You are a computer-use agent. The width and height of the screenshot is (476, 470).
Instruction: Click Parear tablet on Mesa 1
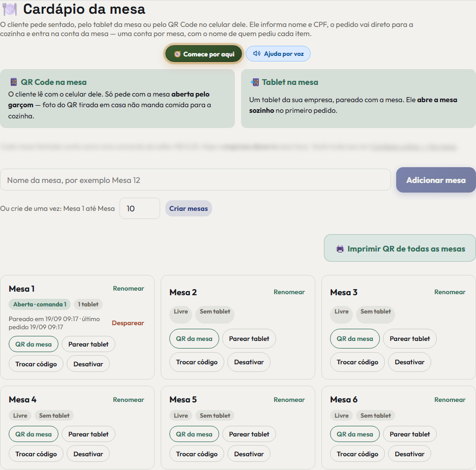pos(88,344)
